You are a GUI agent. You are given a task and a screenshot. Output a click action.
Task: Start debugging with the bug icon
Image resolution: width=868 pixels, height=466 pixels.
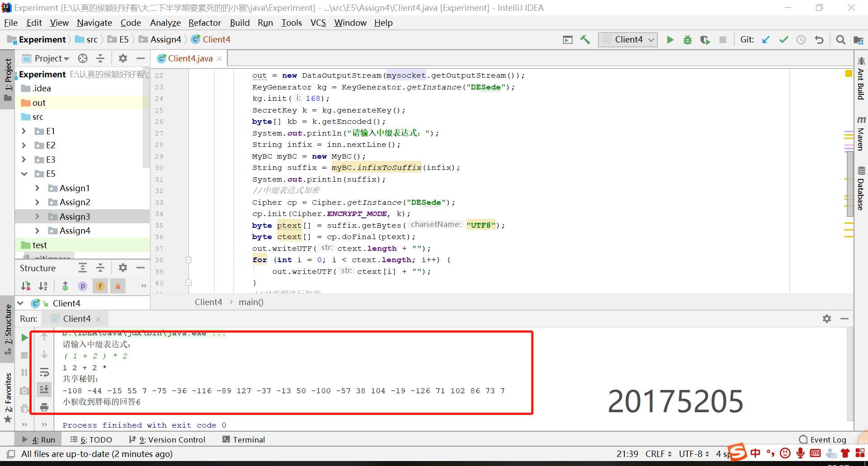tap(687, 40)
